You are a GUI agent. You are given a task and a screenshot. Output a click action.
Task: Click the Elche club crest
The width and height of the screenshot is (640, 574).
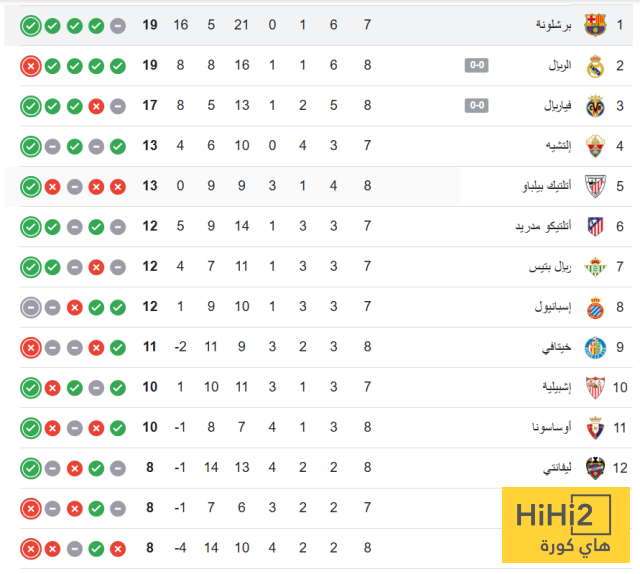coord(595,146)
